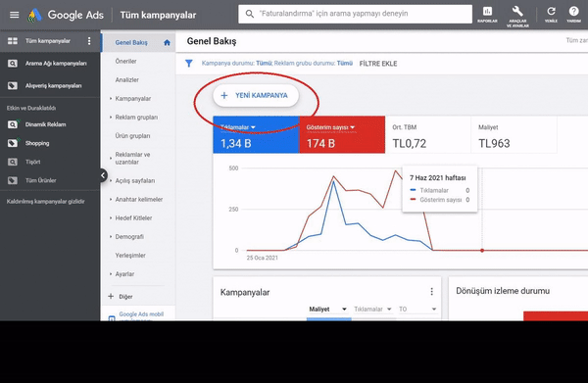Image resolution: width=588 pixels, height=383 pixels.
Task: Click the red data point on the chart
Action: click(x=482, y=251)
